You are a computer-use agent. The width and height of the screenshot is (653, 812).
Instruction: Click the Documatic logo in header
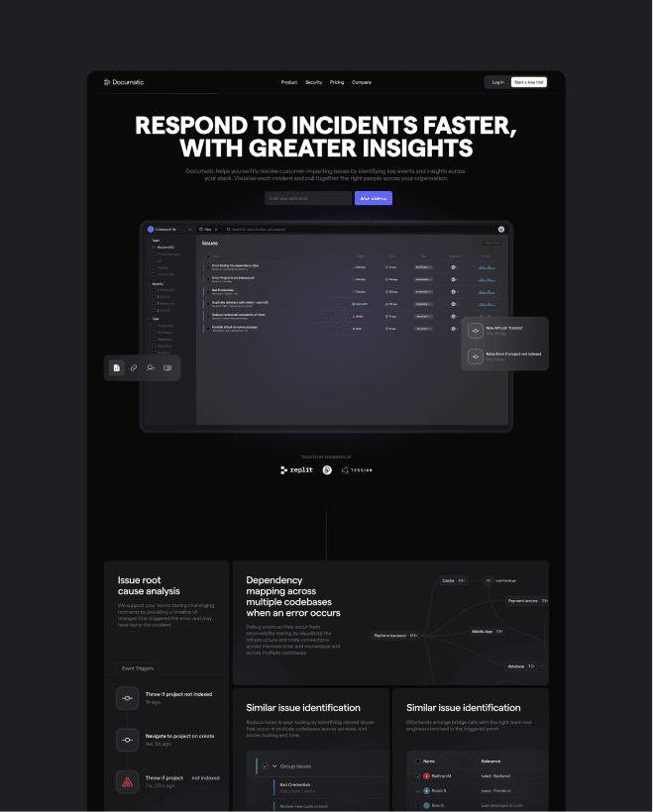124,82
